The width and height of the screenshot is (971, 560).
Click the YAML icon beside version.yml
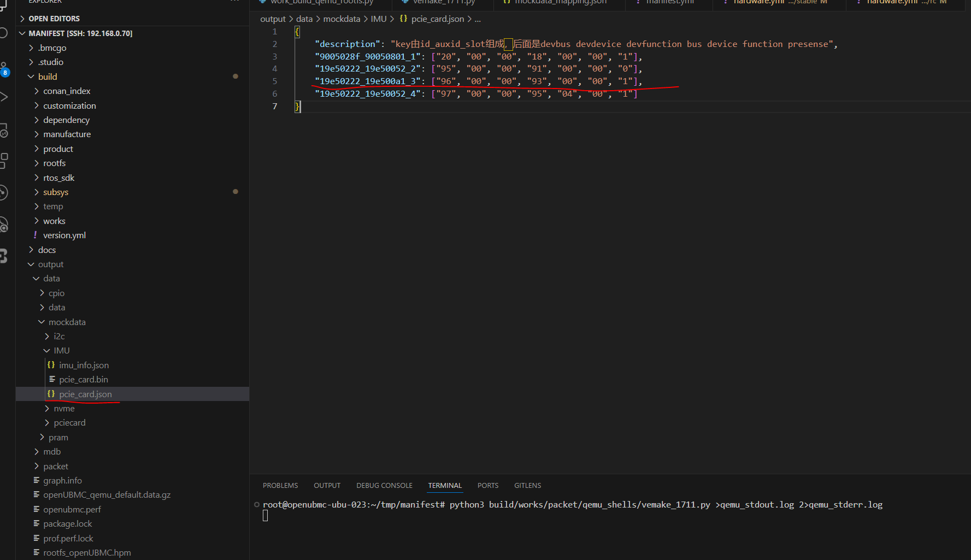[36, 235]
